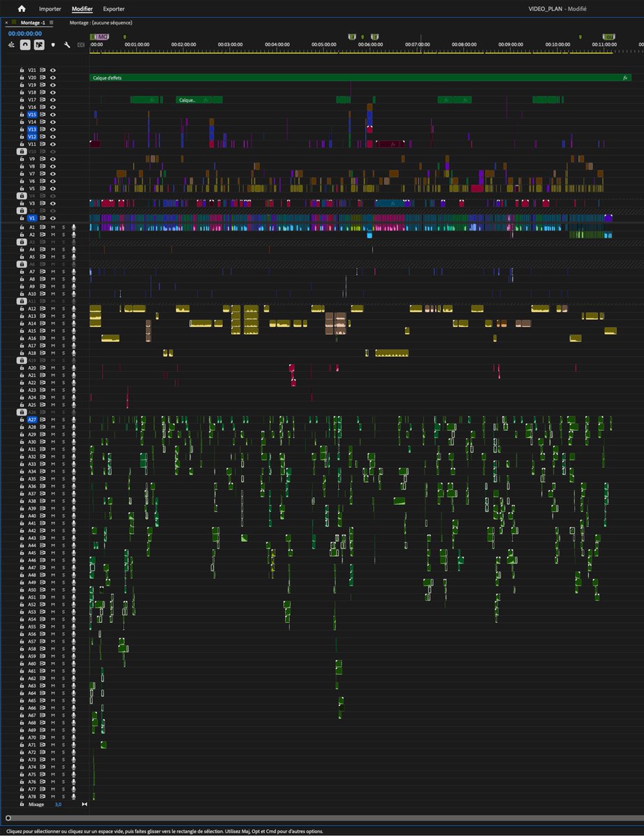Solo audio track A27

(x=63, y=420)
